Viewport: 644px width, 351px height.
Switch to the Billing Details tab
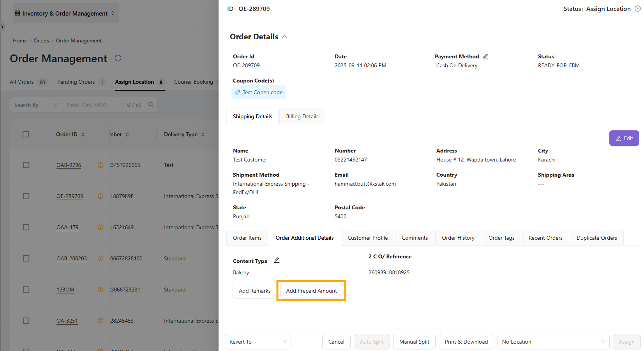[302, 116]
